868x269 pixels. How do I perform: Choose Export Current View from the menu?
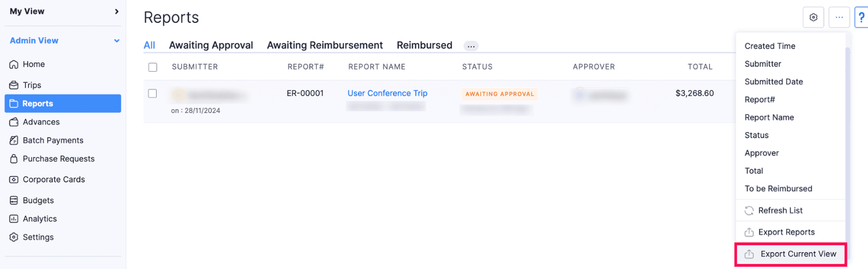[x=798, y=254]
